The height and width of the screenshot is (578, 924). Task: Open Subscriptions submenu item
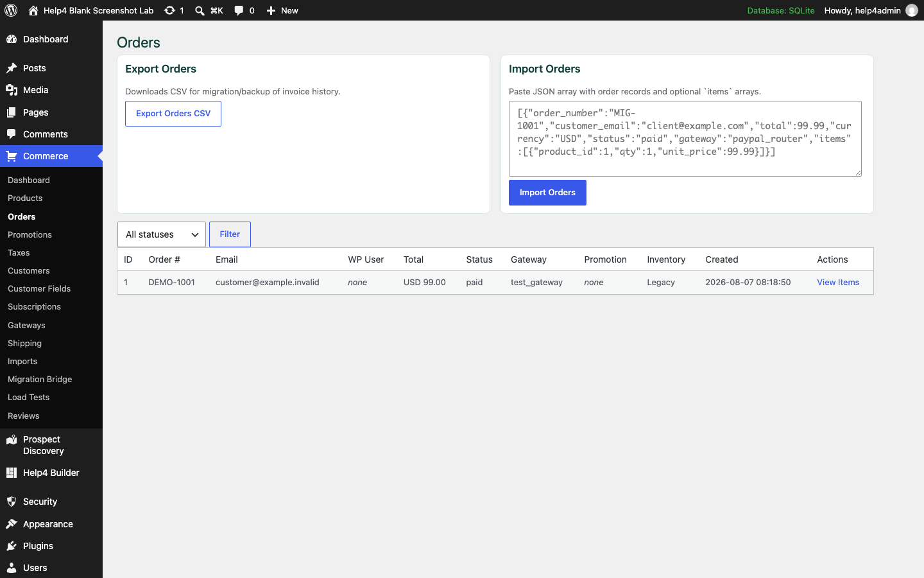tap(34, 307)
